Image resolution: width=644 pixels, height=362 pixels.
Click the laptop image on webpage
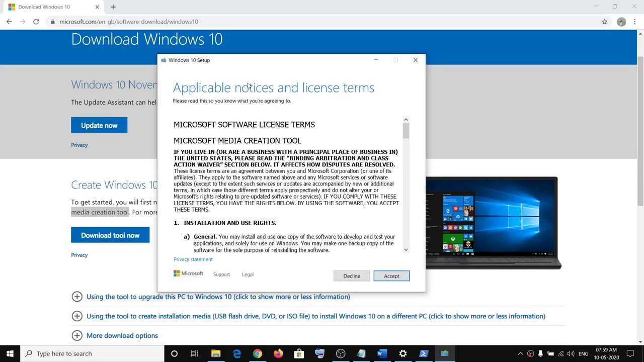[493, 223]
